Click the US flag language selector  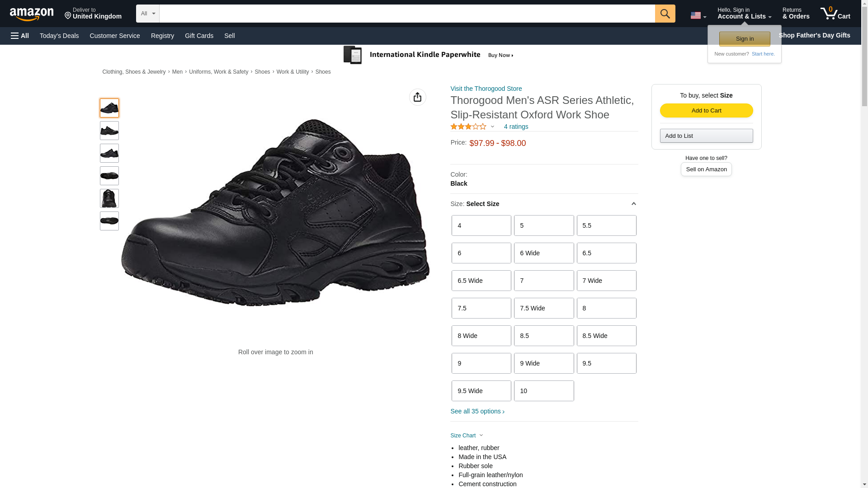pos(698,15)
